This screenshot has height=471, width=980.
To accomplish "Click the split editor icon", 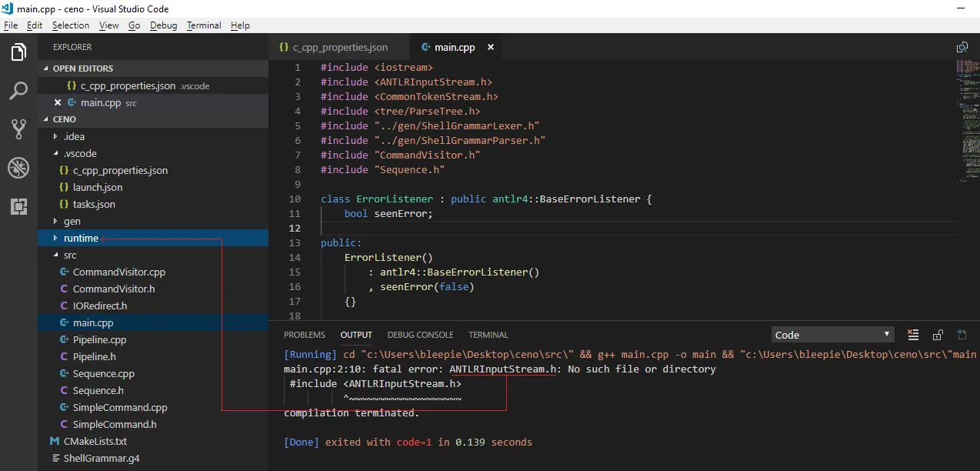I will pos(962,47).
